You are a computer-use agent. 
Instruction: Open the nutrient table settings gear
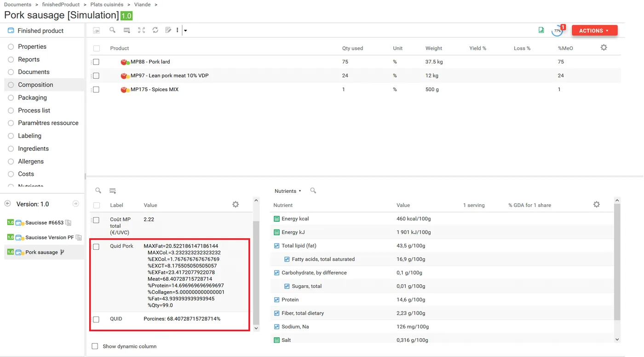[597, 204]
